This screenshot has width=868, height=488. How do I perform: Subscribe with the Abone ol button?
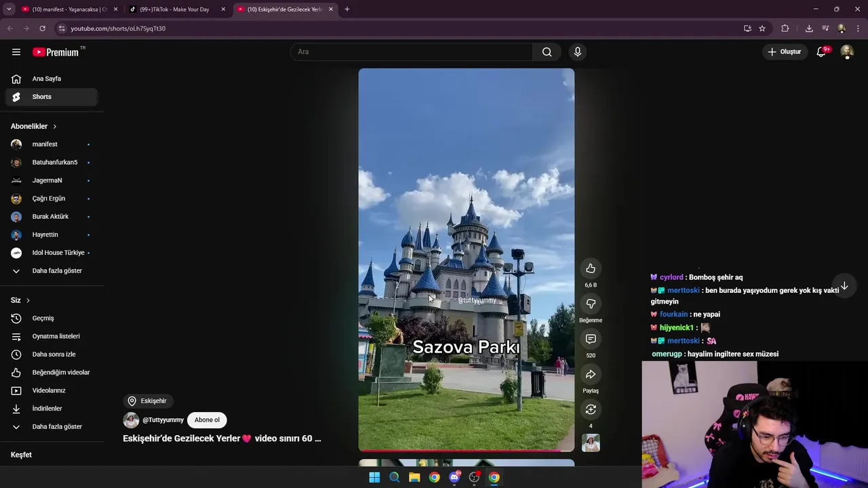coord(207,420)
